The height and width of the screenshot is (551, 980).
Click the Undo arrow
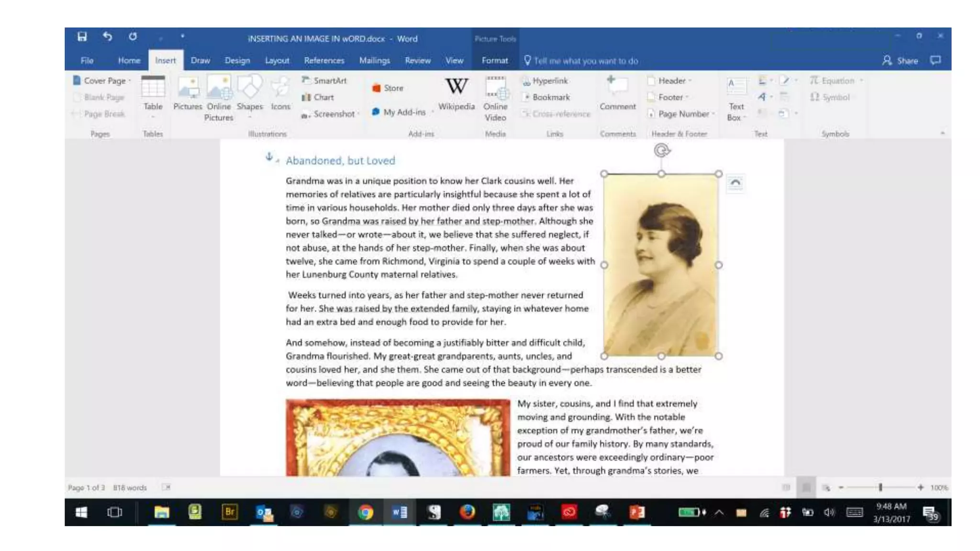pos(108,37)
